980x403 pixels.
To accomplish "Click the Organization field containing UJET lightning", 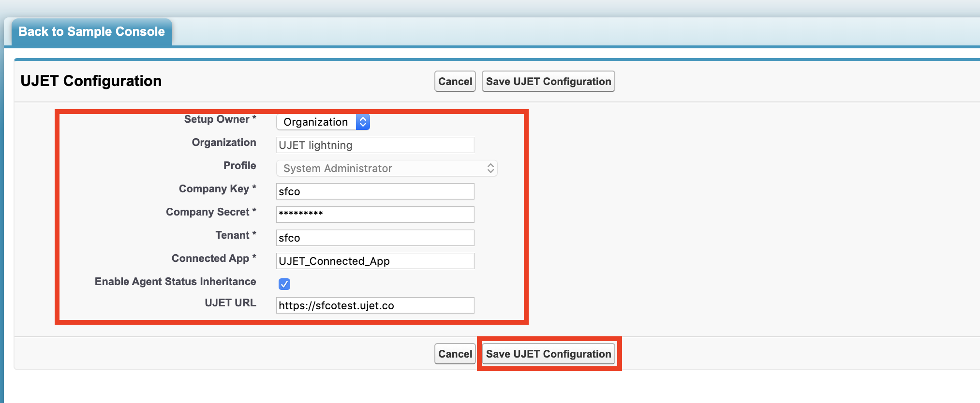I will pos(375,145).
